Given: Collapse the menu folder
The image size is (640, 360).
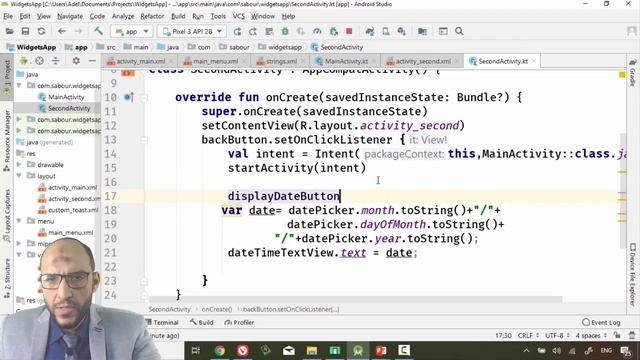Looking at the screenshot, I should pos(19,221).
